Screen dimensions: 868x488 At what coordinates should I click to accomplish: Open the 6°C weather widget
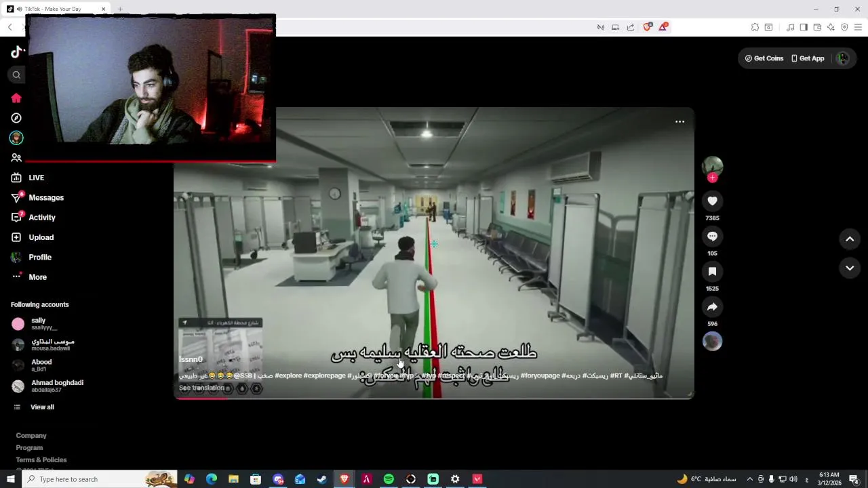coord(705,479)
